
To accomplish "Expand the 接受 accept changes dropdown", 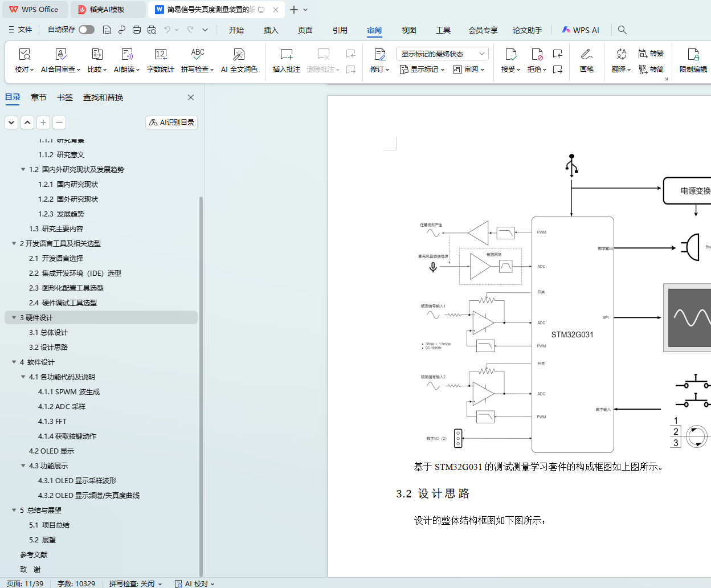I will 518,70.
